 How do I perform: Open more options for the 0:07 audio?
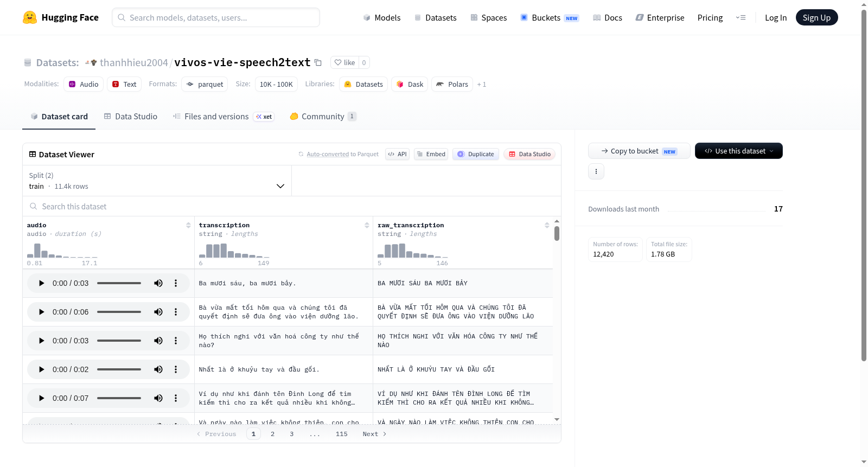(x=176, y=398)
